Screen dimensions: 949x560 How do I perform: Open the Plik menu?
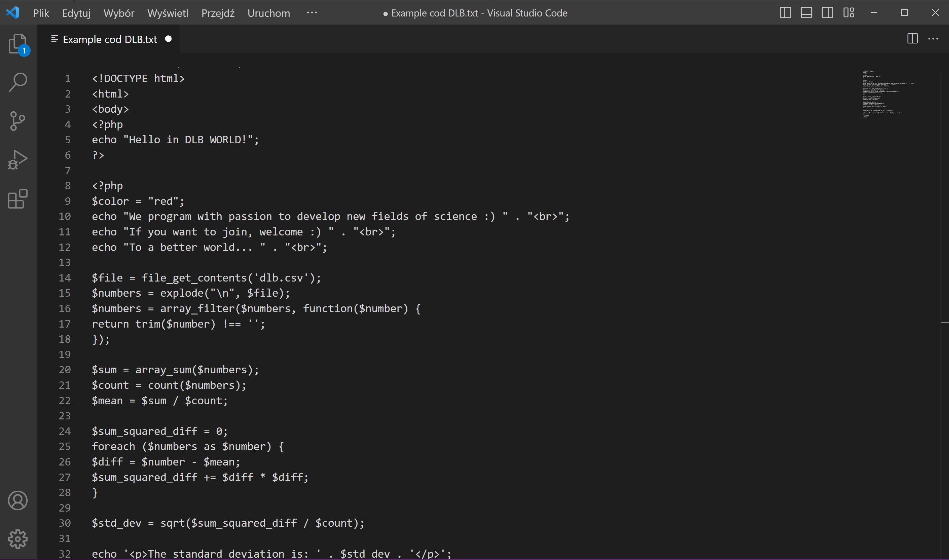pos(41,13)
